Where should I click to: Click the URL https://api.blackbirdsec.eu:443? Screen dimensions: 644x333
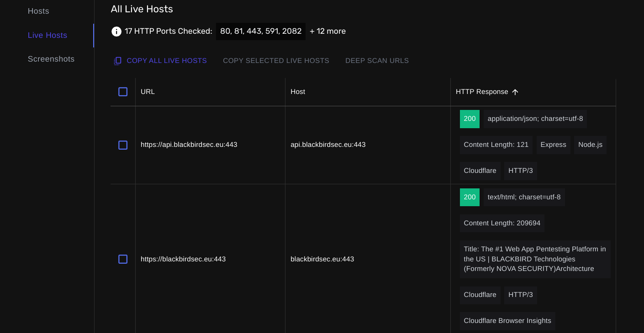(189, 145)
